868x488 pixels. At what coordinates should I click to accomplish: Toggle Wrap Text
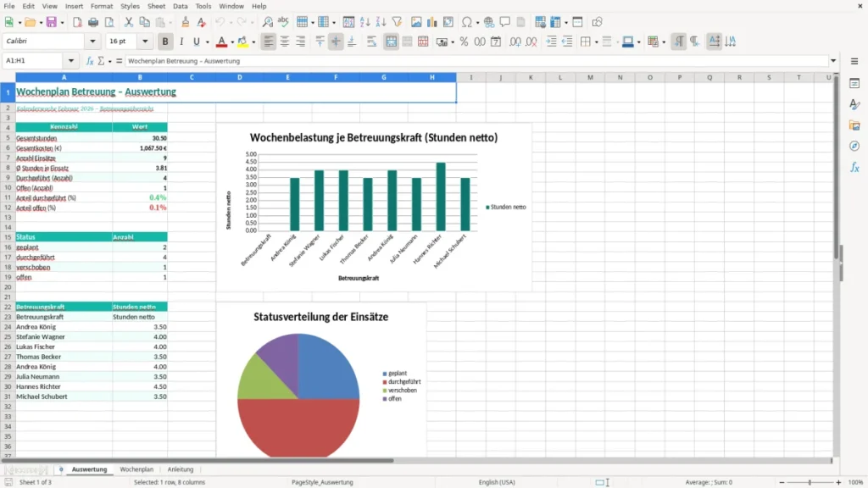pos(372,42)
